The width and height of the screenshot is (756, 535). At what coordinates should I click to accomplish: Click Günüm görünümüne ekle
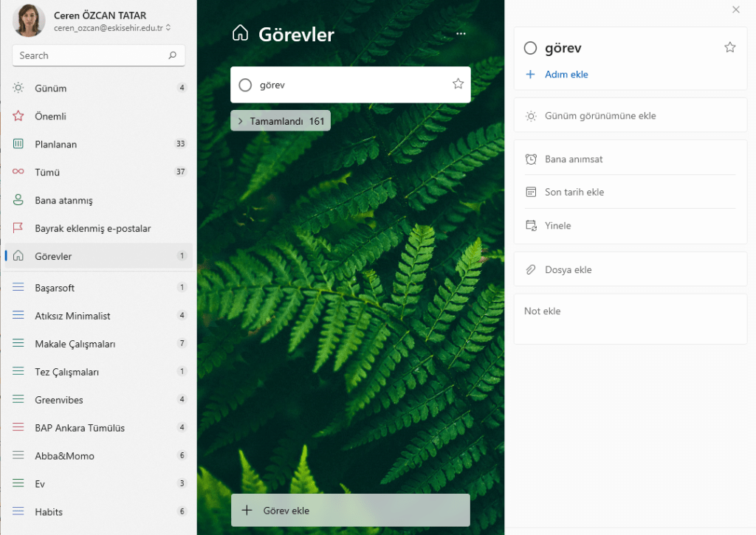pos(599,116)
